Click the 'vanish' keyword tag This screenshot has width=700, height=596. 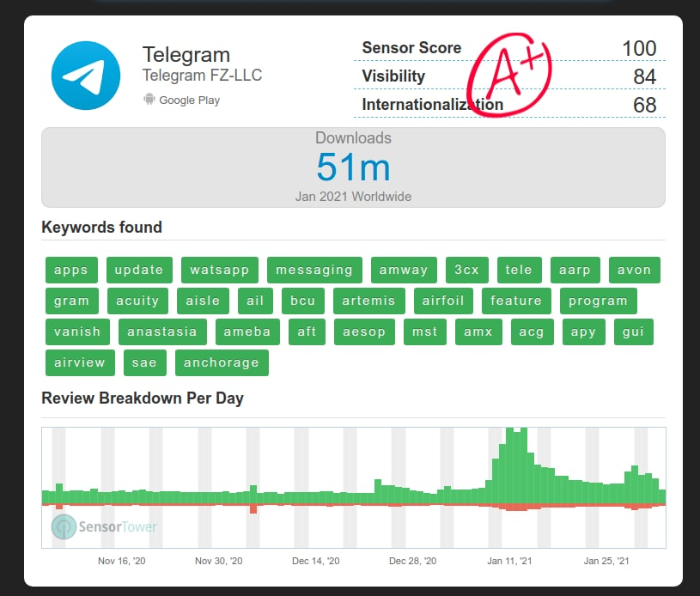77,331
